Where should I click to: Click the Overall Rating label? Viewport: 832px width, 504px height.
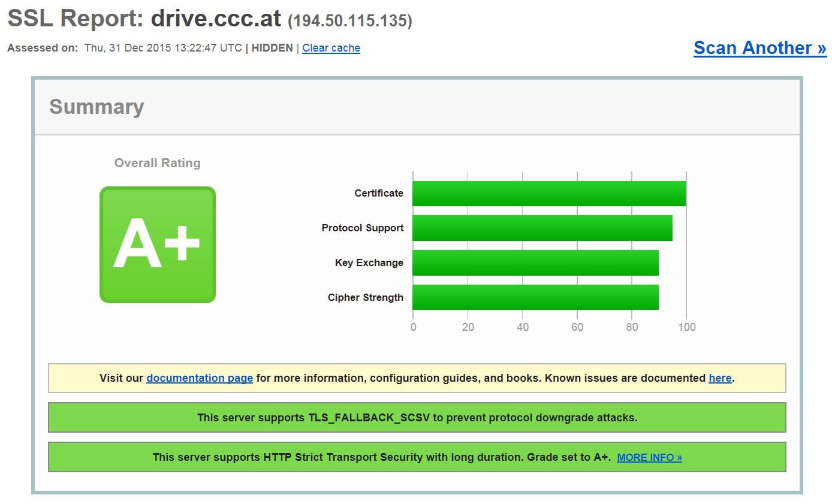(157, 163)
